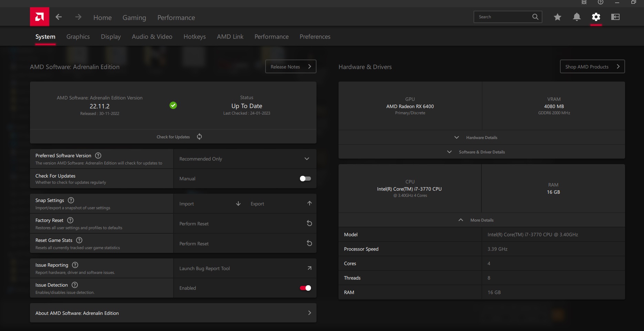Click help icon next to Reset Game Stats
Screen dimensions: 644x331
pyautogui.click(x=79, y=240)
